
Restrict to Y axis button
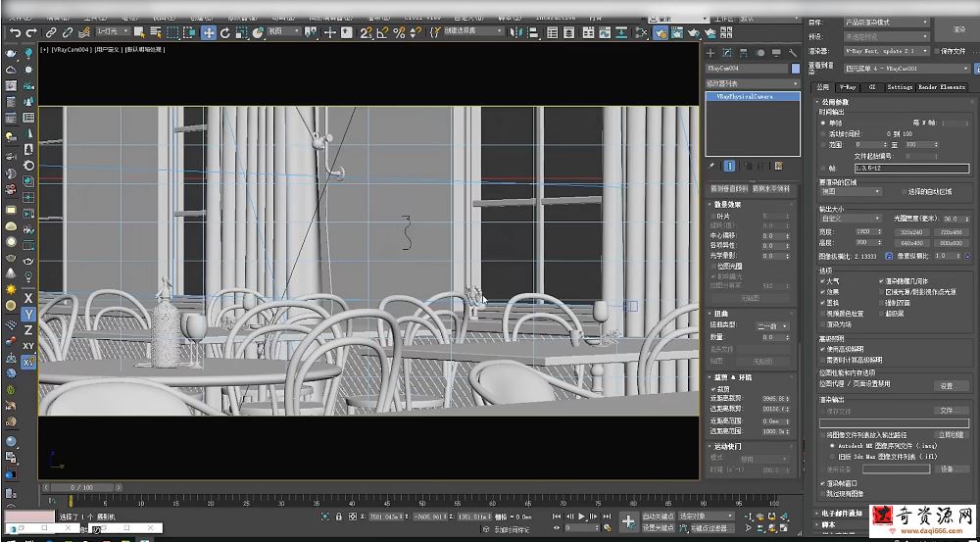pyautogui.click(x=28, y=314)
